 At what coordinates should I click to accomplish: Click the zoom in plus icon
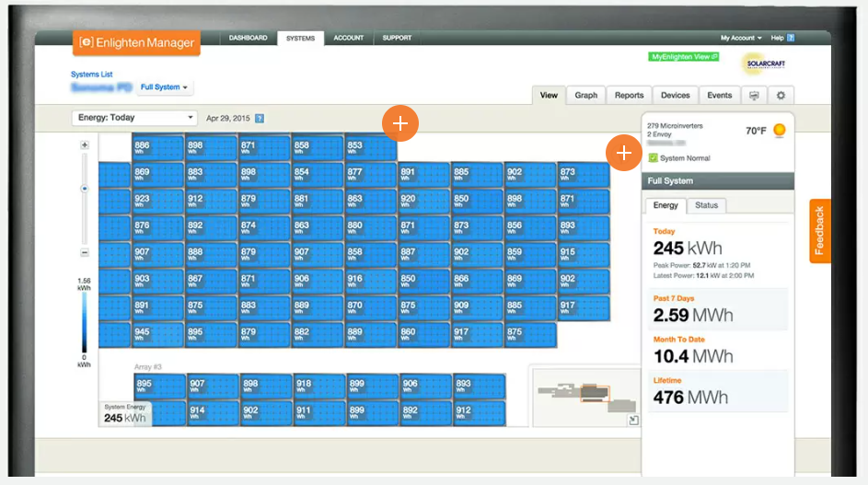tap(85, 145)
